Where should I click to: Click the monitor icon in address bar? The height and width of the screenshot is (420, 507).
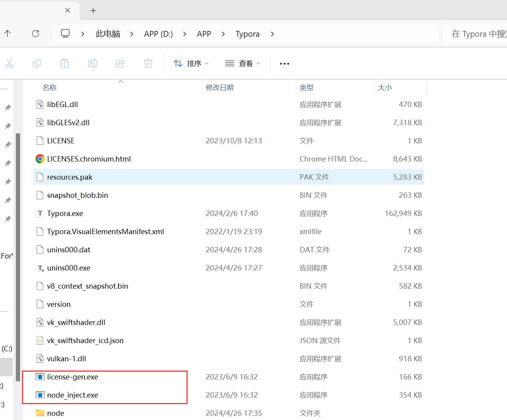pos(65,34)
